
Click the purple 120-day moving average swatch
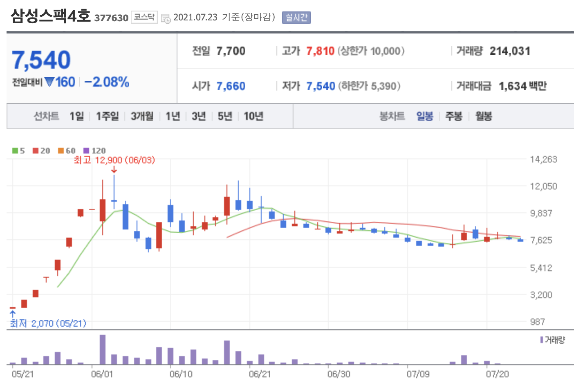point(86,151)
